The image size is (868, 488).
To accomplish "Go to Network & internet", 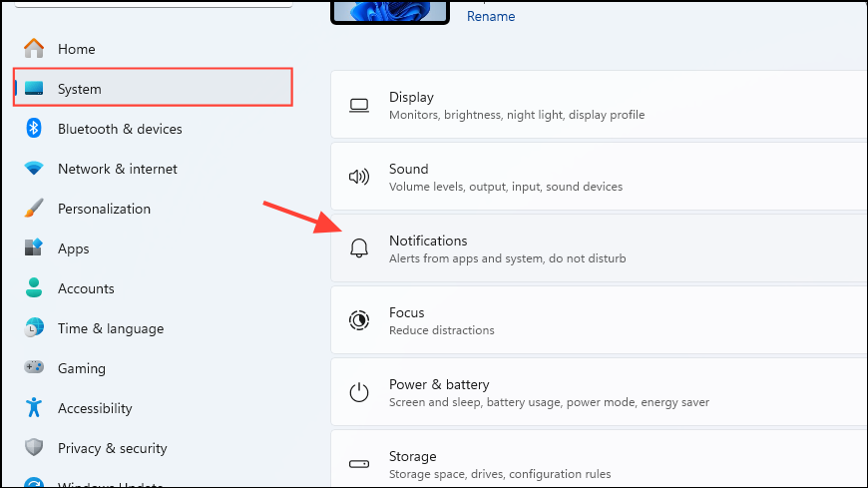I will (x=153, y=169).
